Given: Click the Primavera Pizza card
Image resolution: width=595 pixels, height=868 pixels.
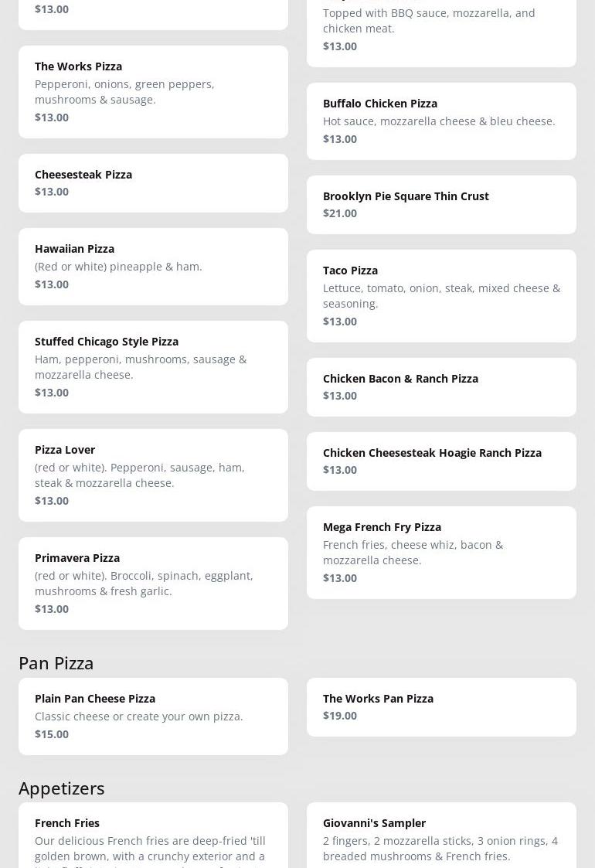Looking at the screenshot, I should tap(153, 583).
